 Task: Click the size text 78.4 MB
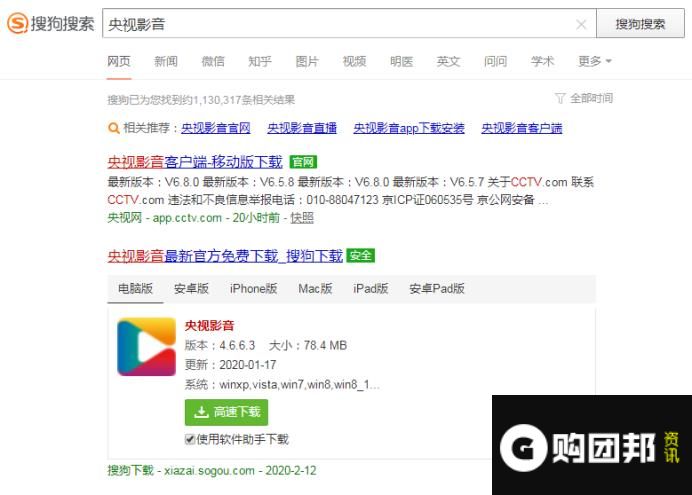[325, 345]
